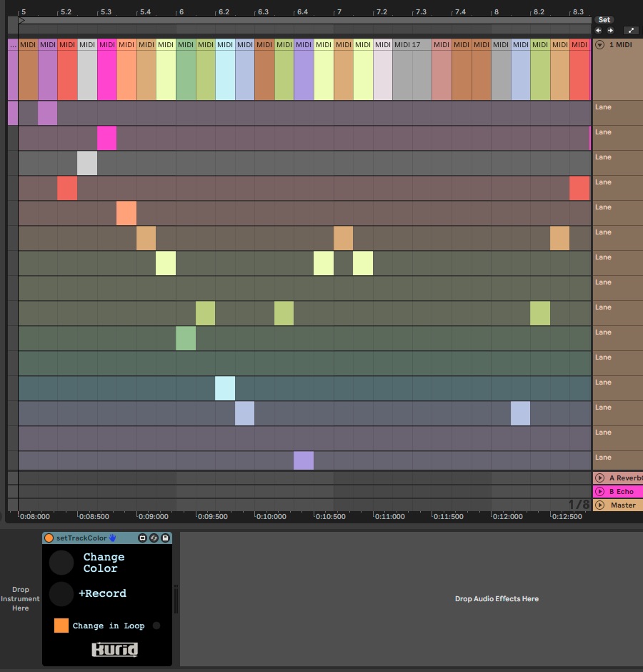This screenshot has height=672, width=643.
Task: Select the MIDI 17 clip
Action: 411,44
